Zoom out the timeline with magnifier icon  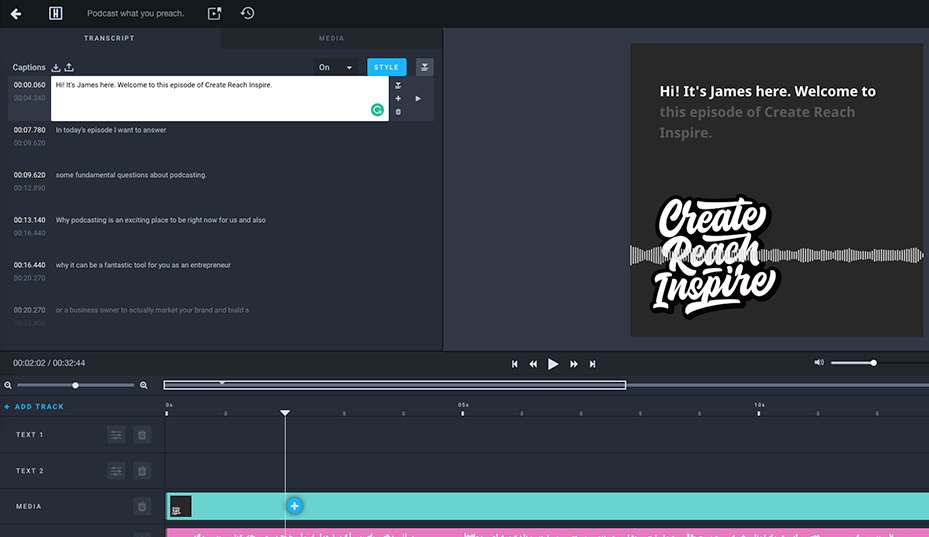[8, 385]
